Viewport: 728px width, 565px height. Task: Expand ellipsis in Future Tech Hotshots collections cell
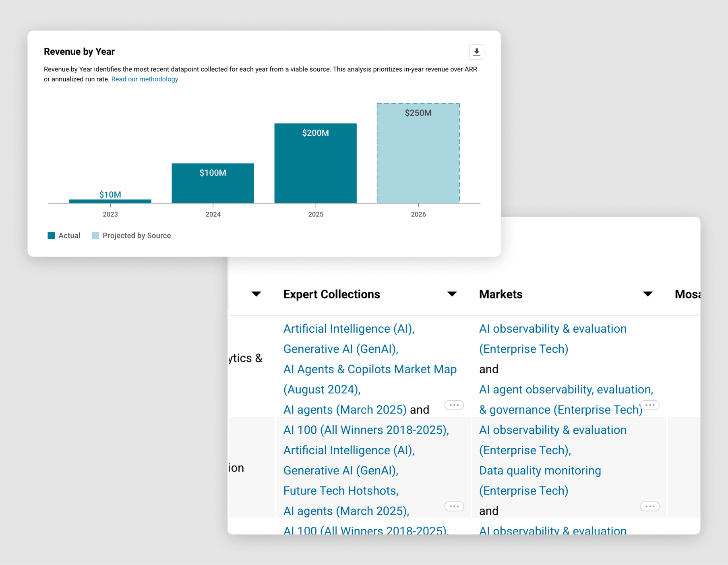click(454, 506)
